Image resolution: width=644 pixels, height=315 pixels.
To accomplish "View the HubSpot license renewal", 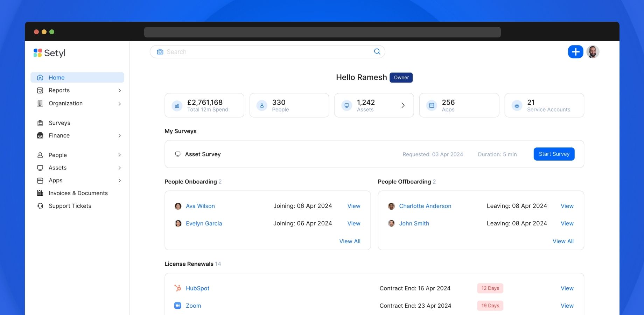I will click(x=567, y=288).
